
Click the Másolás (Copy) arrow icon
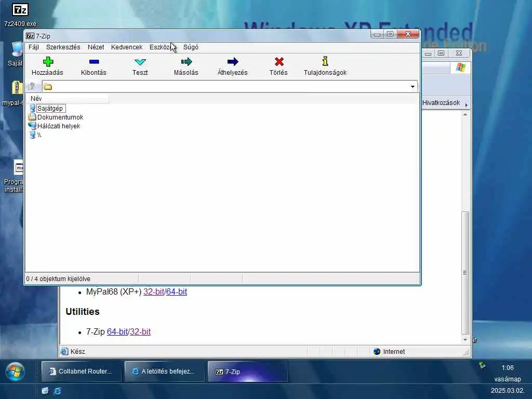[x=187, y=61]
